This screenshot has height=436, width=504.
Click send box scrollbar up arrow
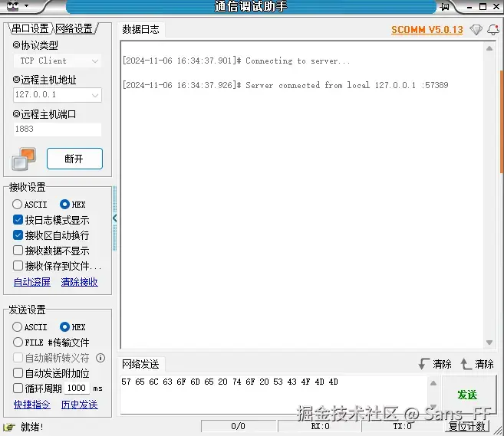(433, 383)
